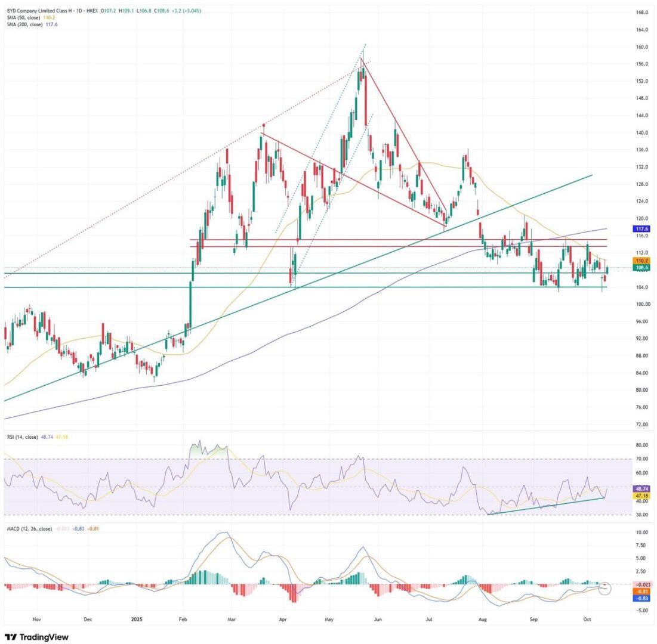Screen dimensions: 657x644
Task: Click the Apr label on time axis
Action: coord(282,620)
